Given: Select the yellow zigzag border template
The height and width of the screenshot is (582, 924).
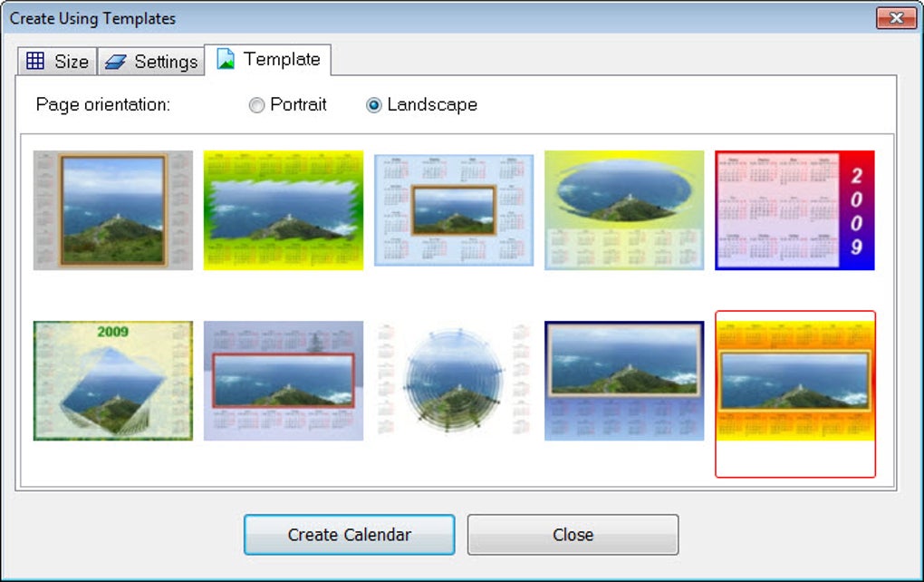Looking at the screenshot, I should click(284, 209).
